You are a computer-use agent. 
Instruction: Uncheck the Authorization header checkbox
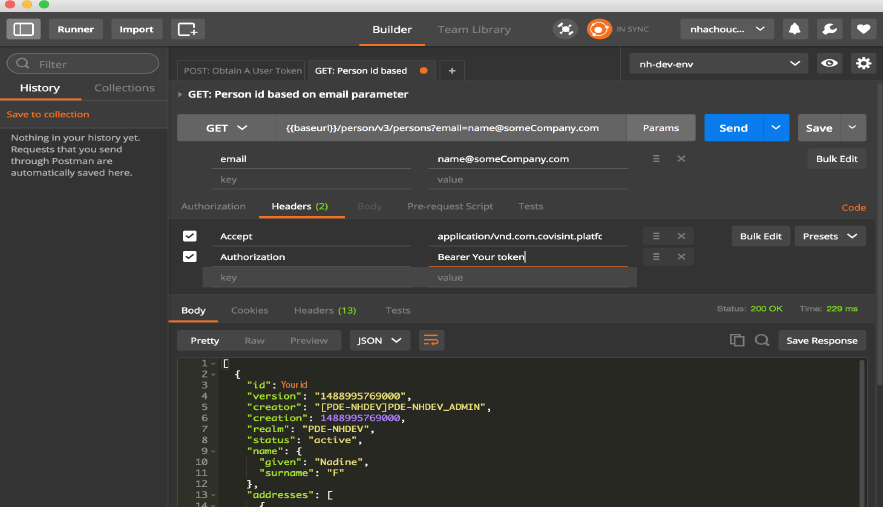[190, 257]
